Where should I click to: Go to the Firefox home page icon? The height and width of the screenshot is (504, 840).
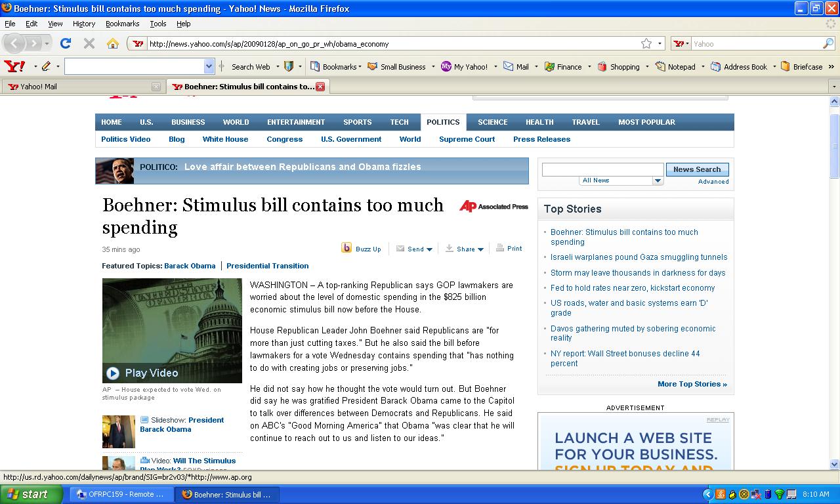(113, 43)
